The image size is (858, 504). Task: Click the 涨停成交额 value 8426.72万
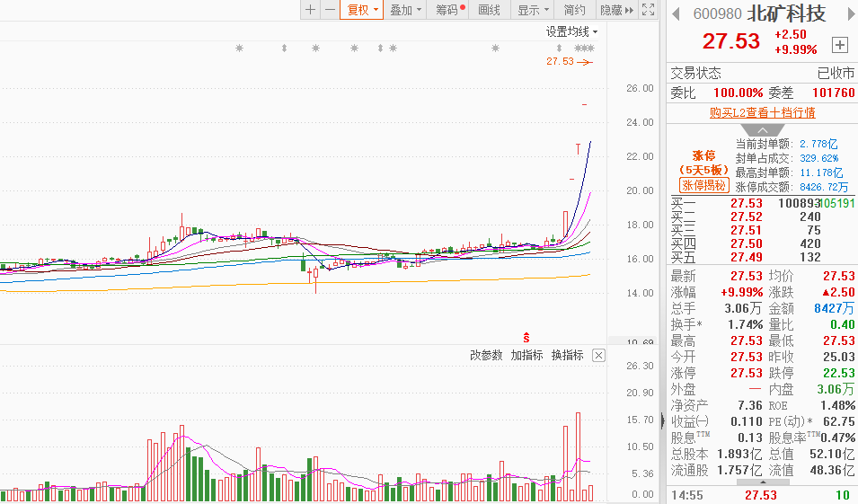coord(824,187)
